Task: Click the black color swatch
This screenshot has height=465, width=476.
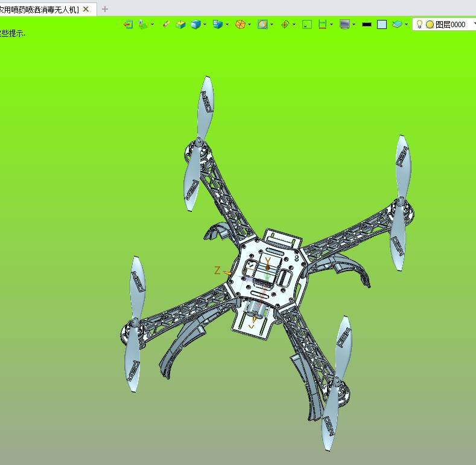Action: click(367, 25)
